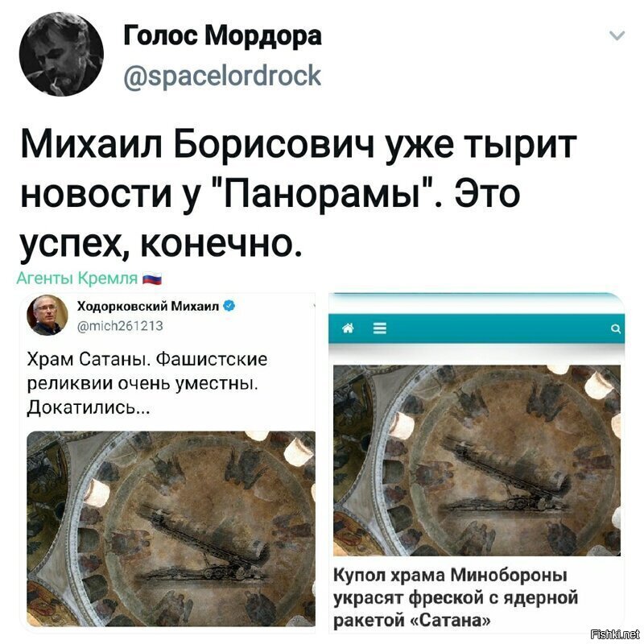Viewport: 644px width, 644px height.
Task: Open the Голос Мордора profile avatar
Action: (x=61, y=54)
